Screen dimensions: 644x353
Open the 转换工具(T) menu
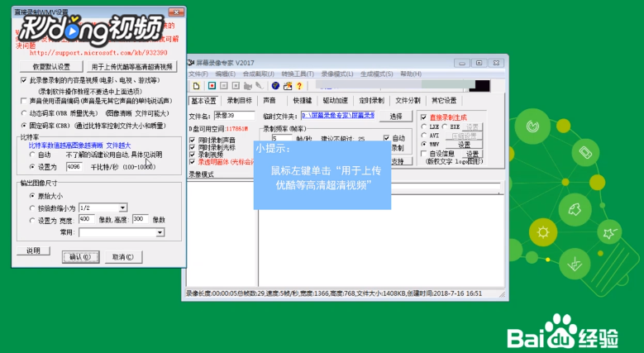point(298,74)
